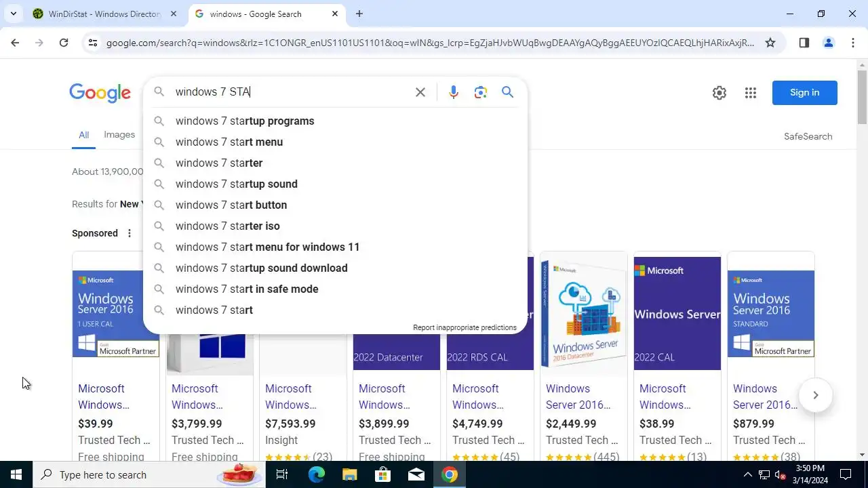
Task: Choose suggestion windows 7 start button
Action: click(335, 205)
